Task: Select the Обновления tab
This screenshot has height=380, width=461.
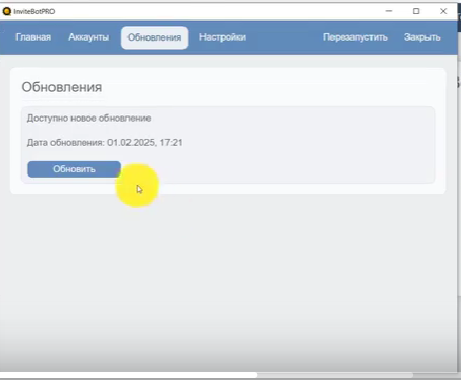Action: coord(154,38)
